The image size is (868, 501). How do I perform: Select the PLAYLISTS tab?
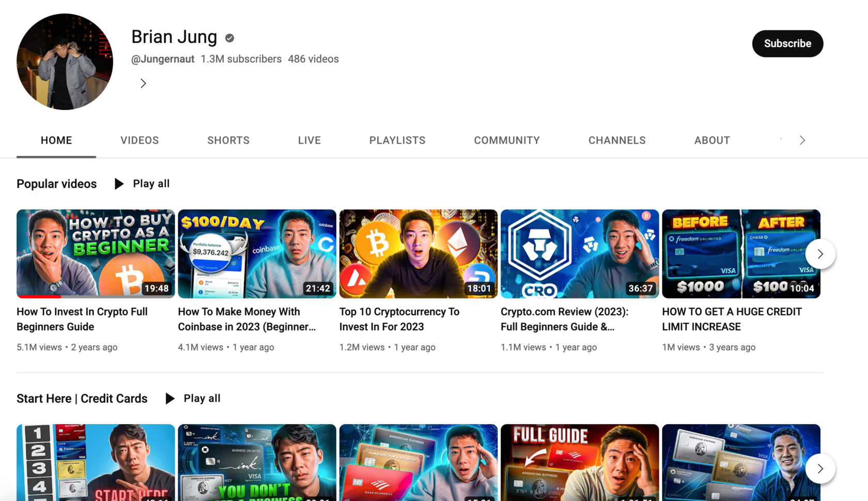click(397, 140)
